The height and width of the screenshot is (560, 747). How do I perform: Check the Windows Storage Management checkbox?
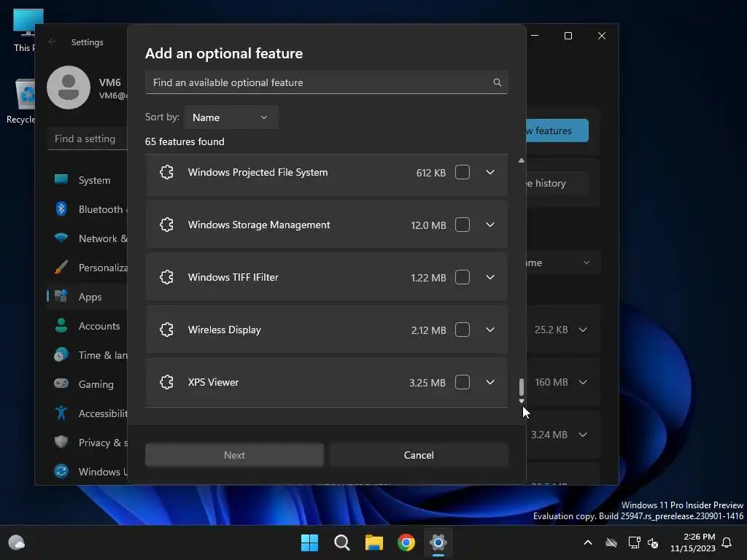point(462,225)
